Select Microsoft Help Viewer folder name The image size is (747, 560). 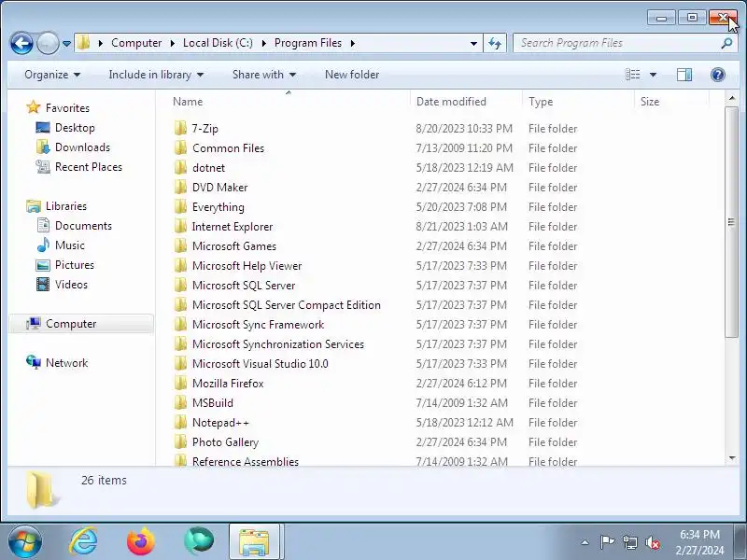(x=247, y=266)
